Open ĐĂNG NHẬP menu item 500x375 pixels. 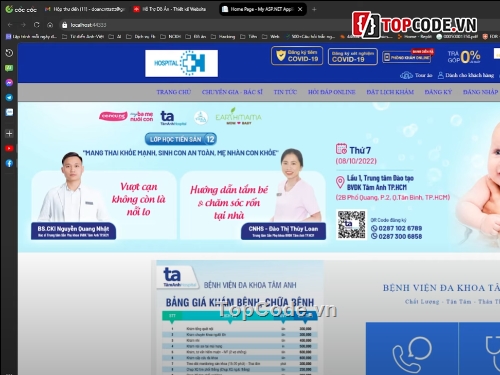pyautogui.click(x=480, y=92)
